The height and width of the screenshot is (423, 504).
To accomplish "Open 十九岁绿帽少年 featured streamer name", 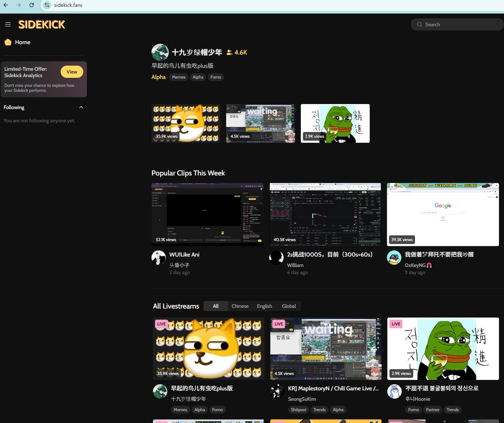I will click(197, 52).
